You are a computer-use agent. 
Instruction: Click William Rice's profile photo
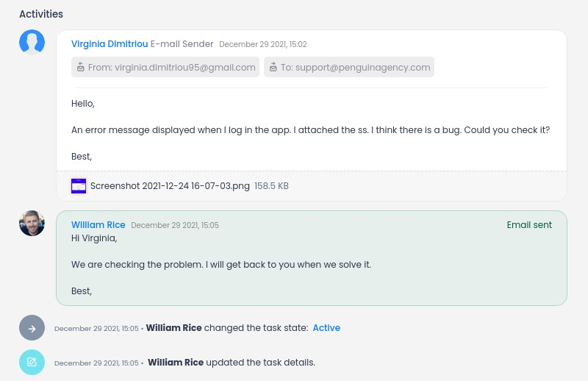tap(32, 224)
